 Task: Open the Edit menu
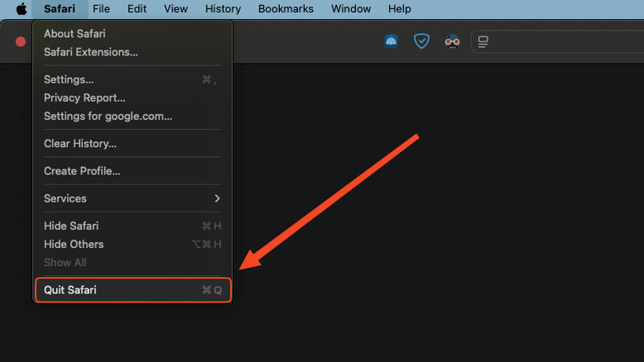point(137,8)
